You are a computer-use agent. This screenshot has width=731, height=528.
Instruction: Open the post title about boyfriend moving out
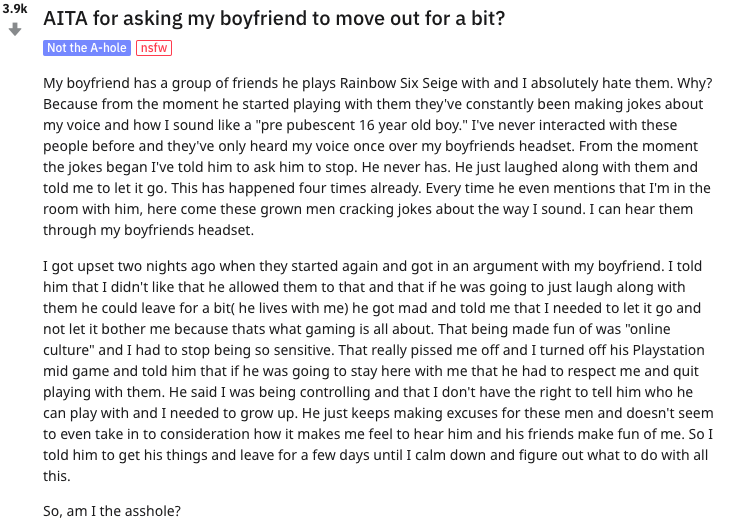274,19
